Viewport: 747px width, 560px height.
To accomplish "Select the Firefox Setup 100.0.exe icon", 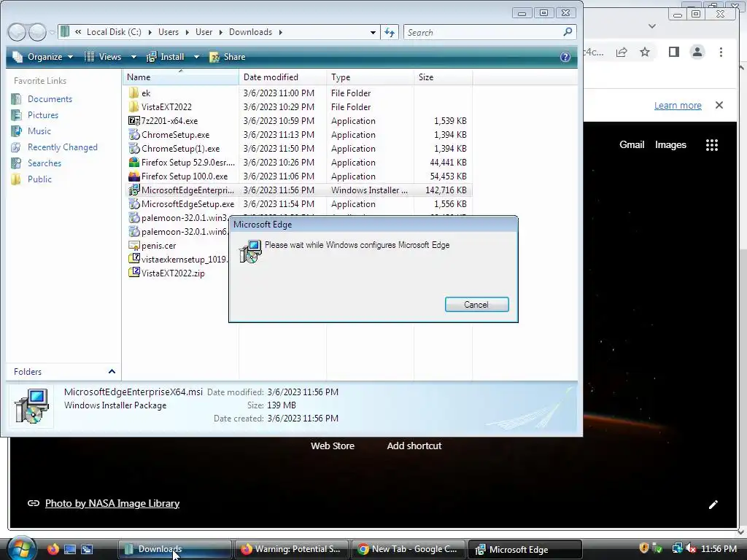I will (x=134, y=176).
